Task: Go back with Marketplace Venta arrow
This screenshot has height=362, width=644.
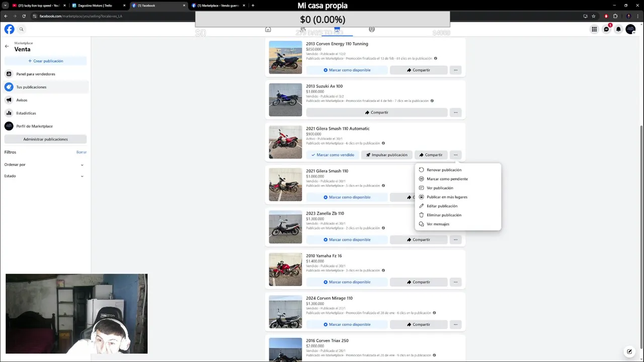Action: (7, 46)
